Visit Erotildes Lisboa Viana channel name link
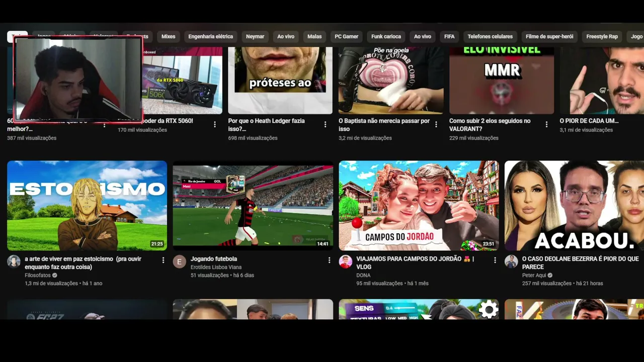 coord(216,267)
